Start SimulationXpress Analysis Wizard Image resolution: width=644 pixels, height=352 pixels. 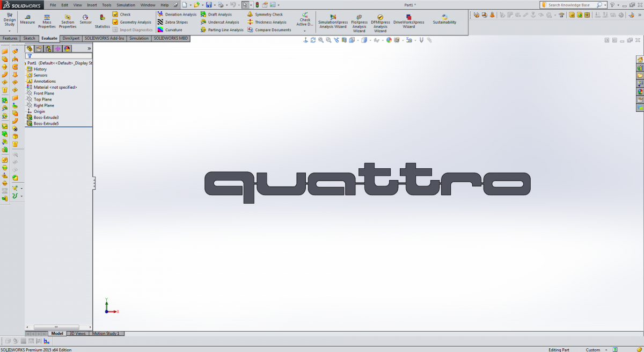pos(333,23)
